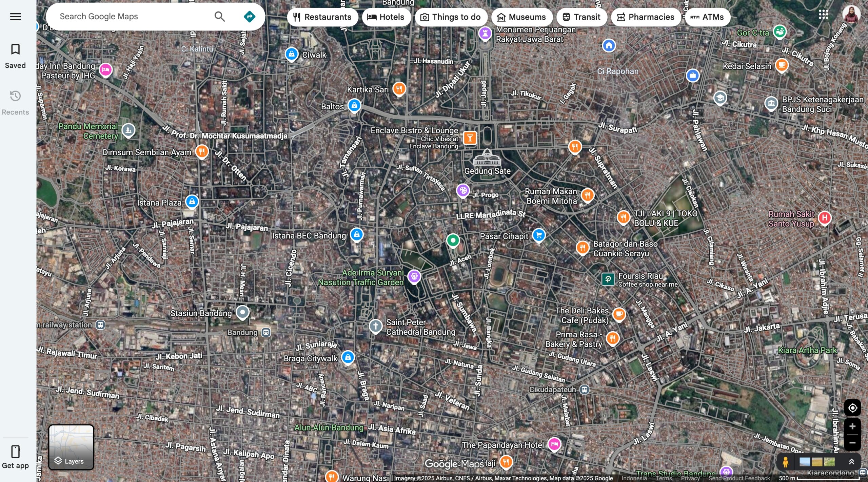Zoom out with the minus button
868x482 pixels.
click(852, 443)
